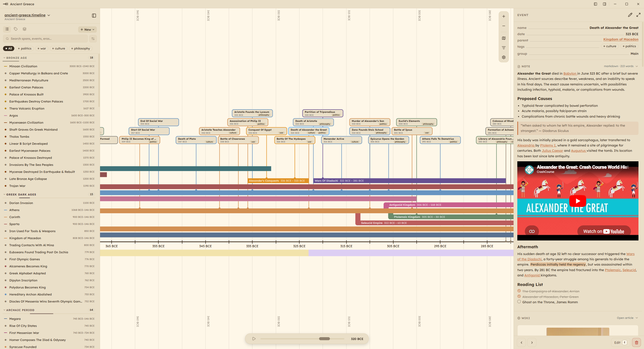Select the Ptolemaic Kingdom span bar
Viewport: 644px width, 349px height.
tap(451, 217)
